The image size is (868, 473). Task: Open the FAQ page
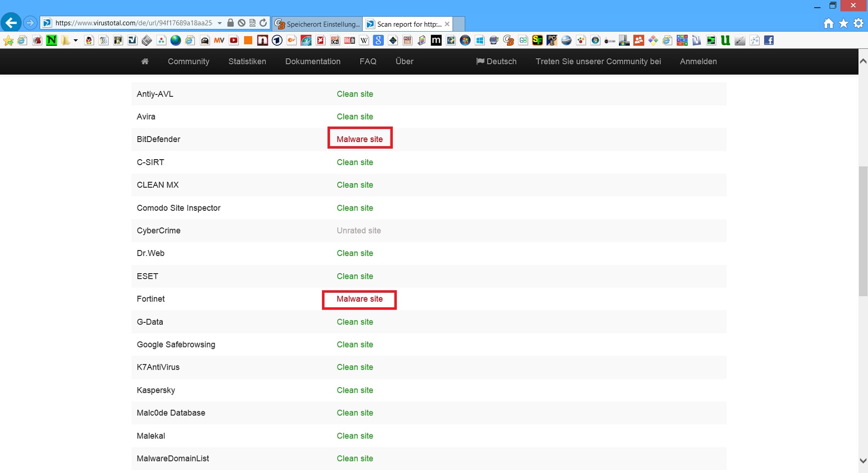coord(368,61)
